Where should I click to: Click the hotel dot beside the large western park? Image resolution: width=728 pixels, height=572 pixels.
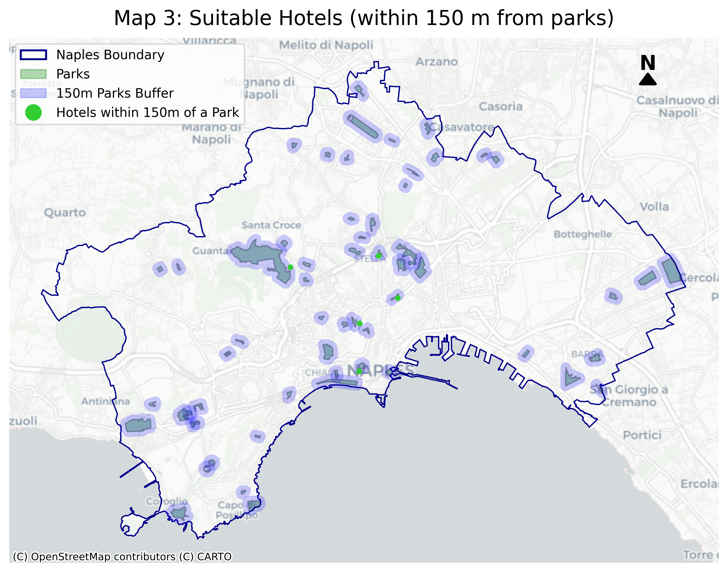pos(290,267)
